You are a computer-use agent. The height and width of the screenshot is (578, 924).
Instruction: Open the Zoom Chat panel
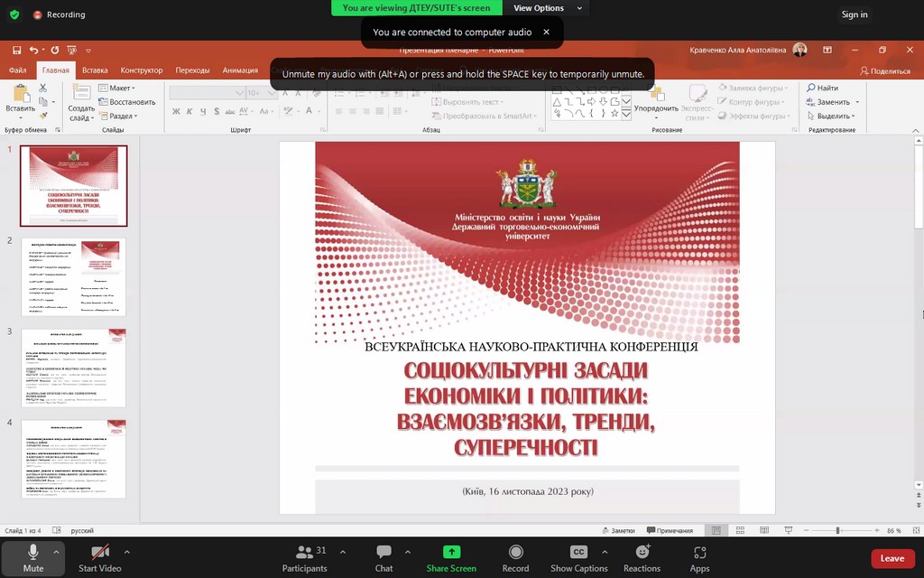[383, 558]
